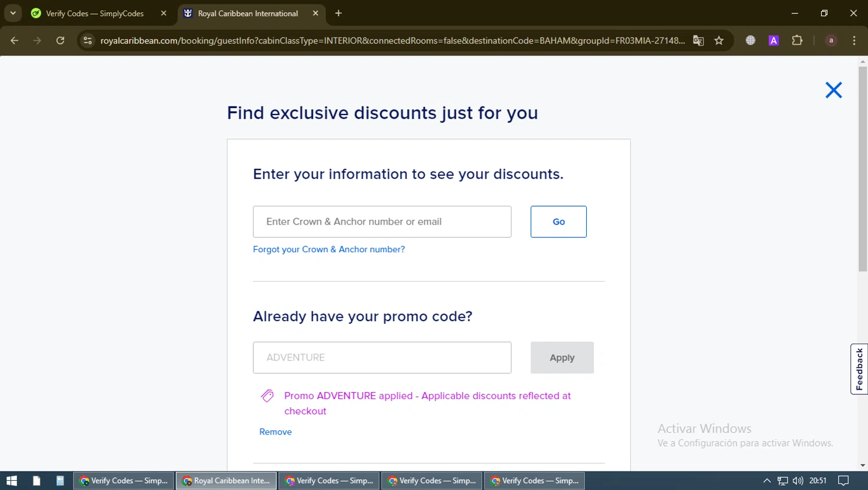
Task: Click the purple promo tag icon
Action: [x=267, y=396]
